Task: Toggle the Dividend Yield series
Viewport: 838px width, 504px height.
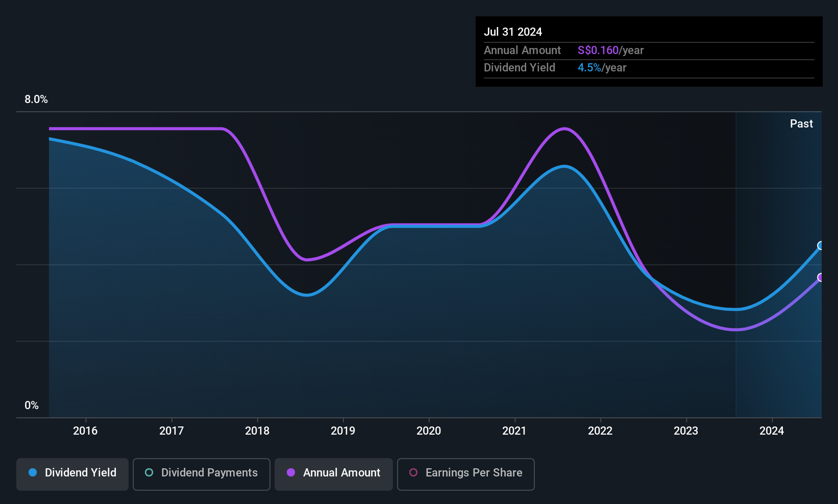Action: click(x=72, y=474)
